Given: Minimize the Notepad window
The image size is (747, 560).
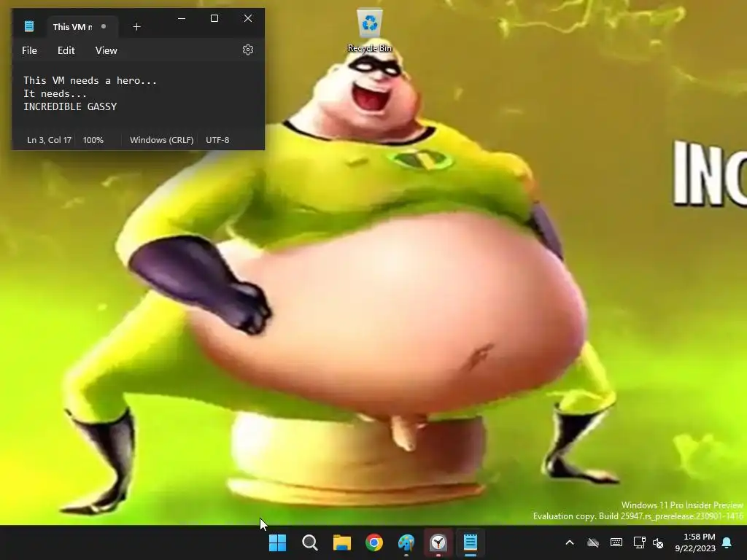Looking at the screenshot, I should pyautogui.click(x=182, y=18).
